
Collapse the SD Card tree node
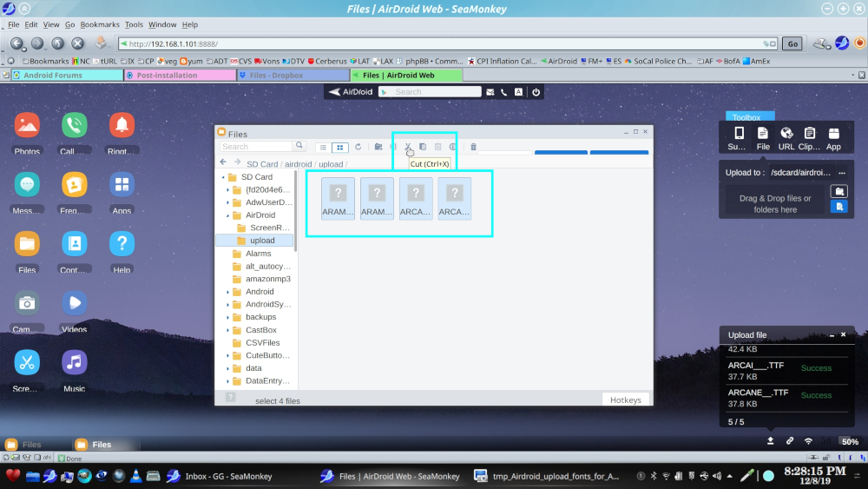pos(223,177)
